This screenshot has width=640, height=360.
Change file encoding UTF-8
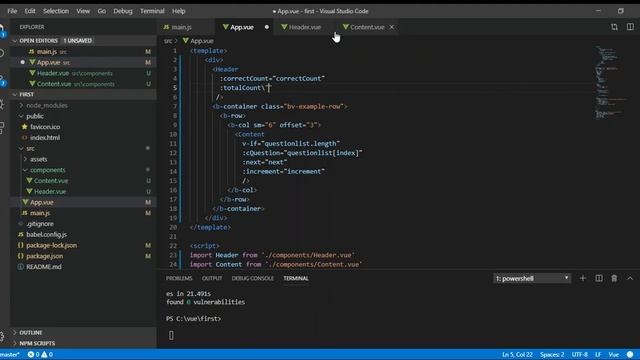pos(580,355)
